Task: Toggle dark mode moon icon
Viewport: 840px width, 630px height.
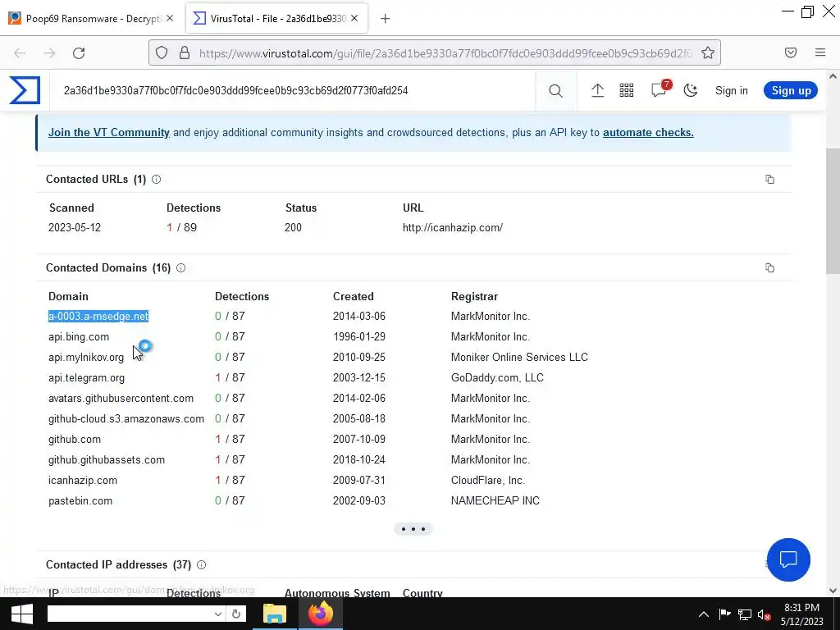Action: point(691,90)
